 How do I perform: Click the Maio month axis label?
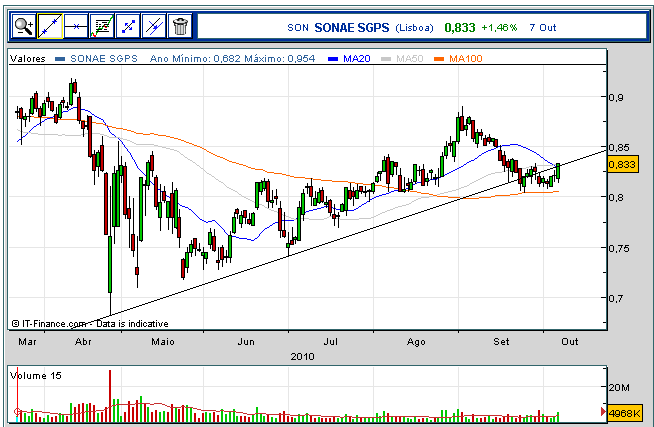(163, 342)
